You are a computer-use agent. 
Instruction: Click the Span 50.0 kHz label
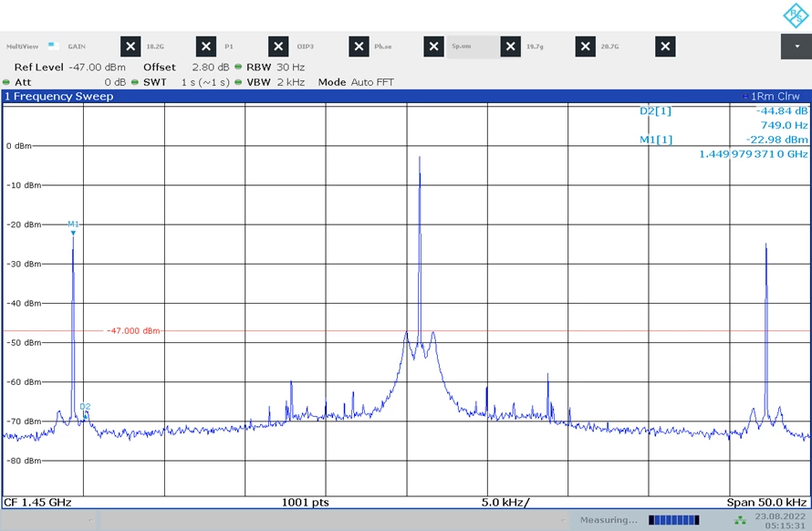(766, 502)
